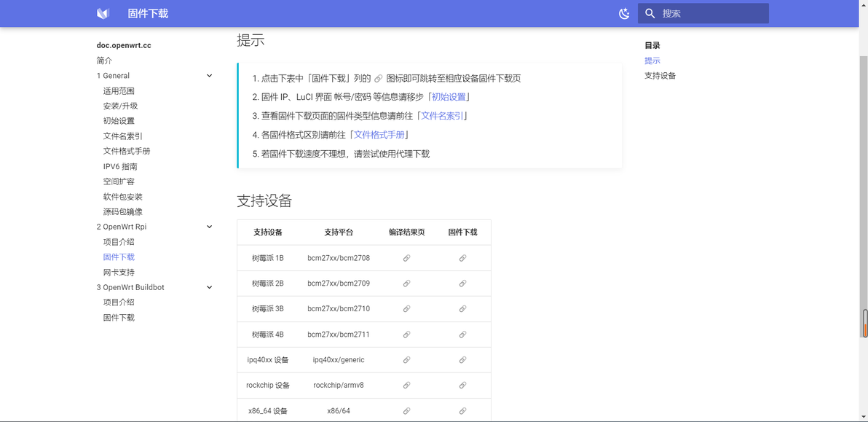Screen dimensions: 868x422
Task: Follow the 初始设置 link in tips
Action: [x=449, y=97]
